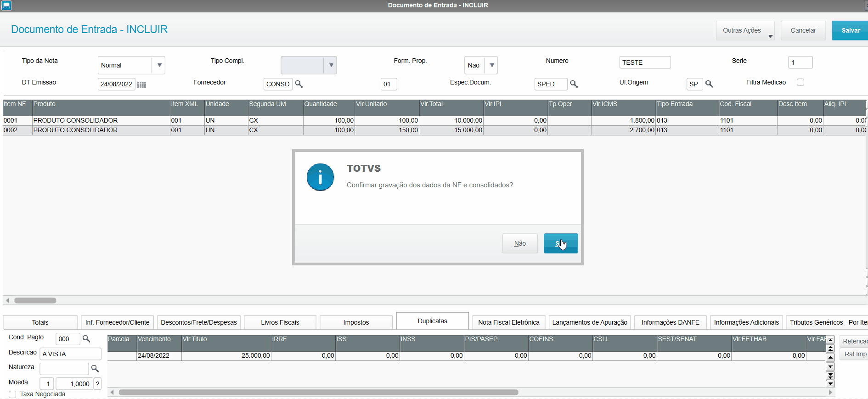Focus the empty Natureza field
868x399 pixels.
(64, 369)
